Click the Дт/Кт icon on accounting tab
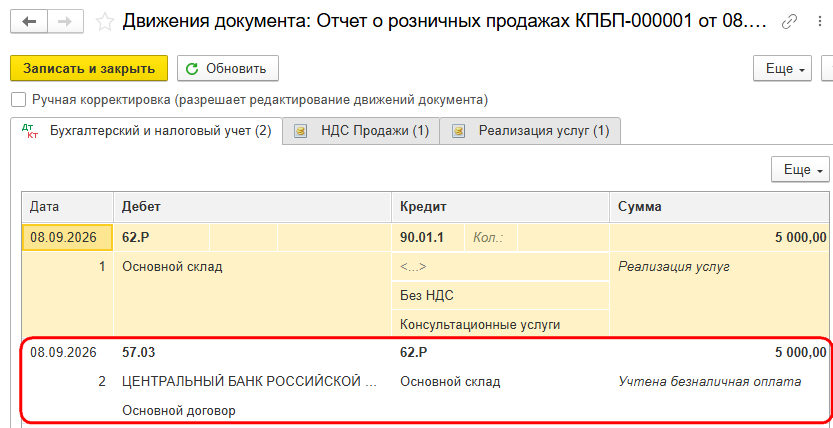This screenshot has width=833, height=428. coord(32,131)
